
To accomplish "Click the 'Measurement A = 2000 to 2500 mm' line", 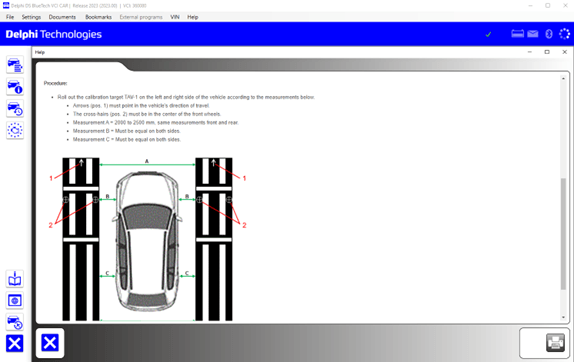I will tap(156, 122).
